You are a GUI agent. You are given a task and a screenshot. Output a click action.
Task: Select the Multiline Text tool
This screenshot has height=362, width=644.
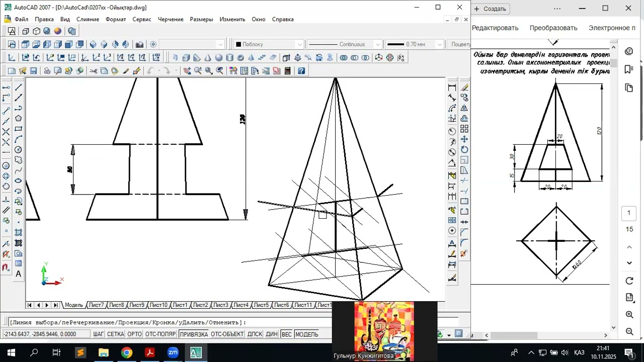pos(19,274)
